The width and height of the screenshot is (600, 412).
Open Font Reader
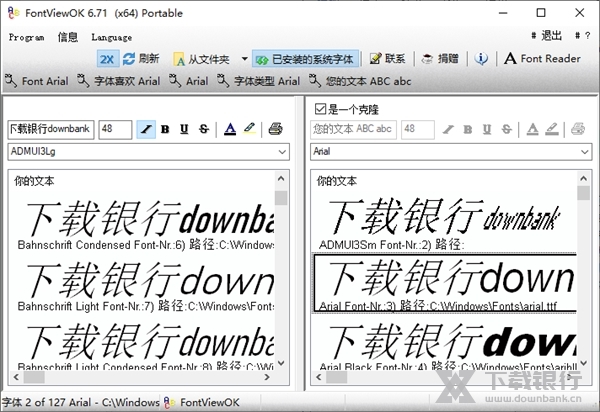click(542, 59)
